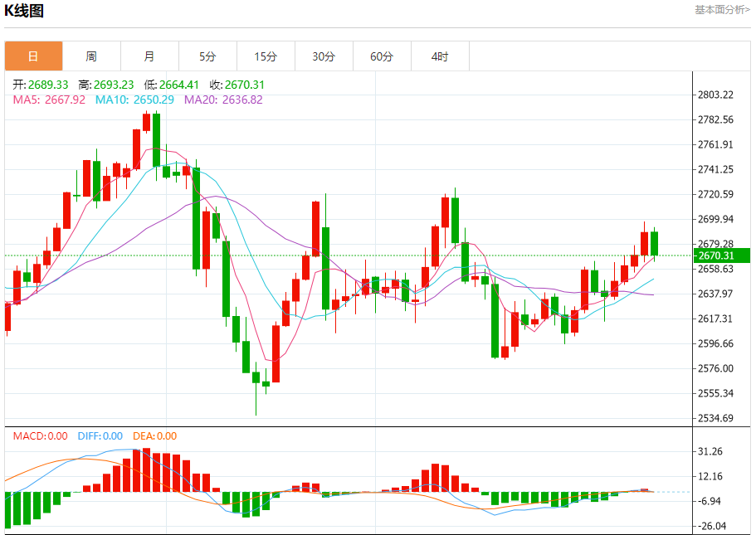Click the high price 2693.23

[x=114, y=85]
